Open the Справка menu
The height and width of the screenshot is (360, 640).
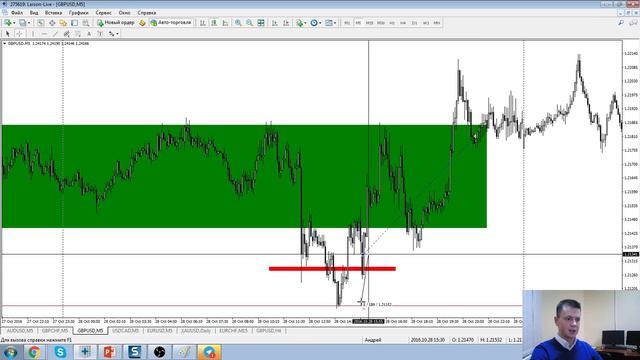(x=147, y=13)
